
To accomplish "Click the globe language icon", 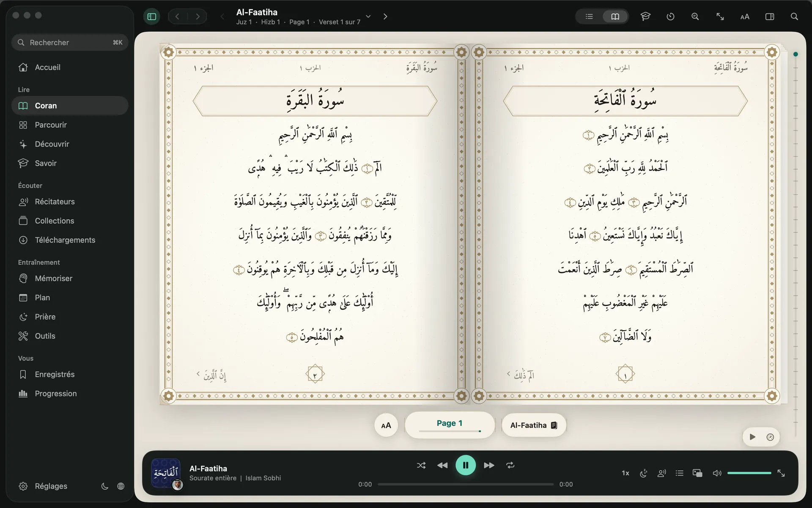I will click(121, 486).
